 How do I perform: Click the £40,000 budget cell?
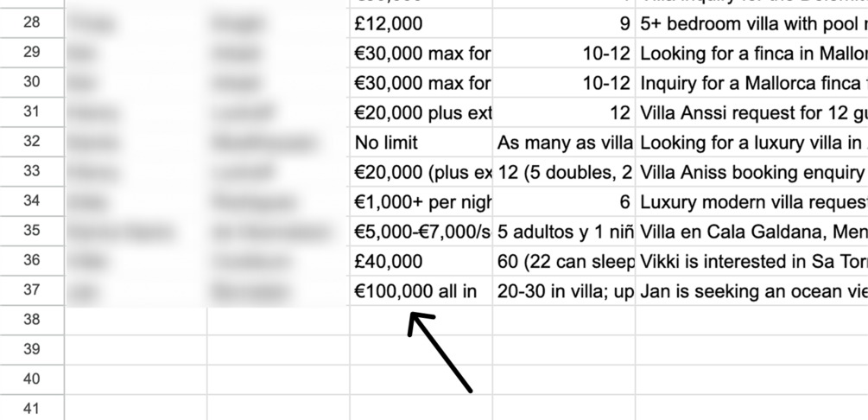click(421, 261)
